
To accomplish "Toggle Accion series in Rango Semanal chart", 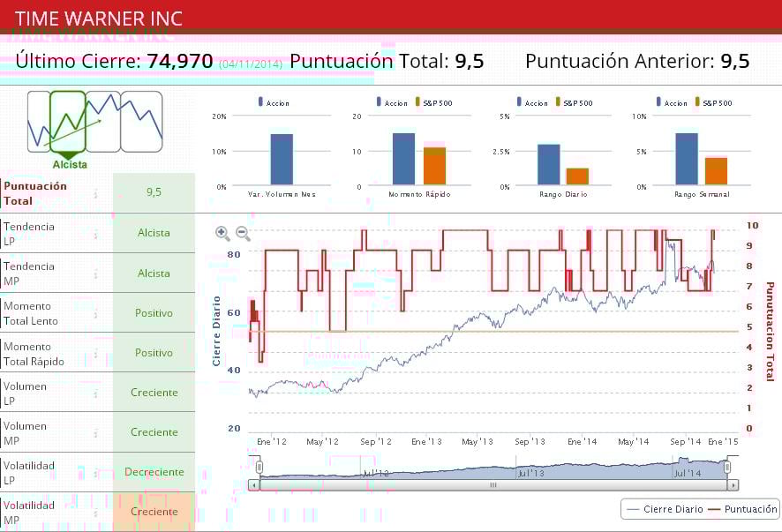I will pyautogui.click(x=672, y=102).
